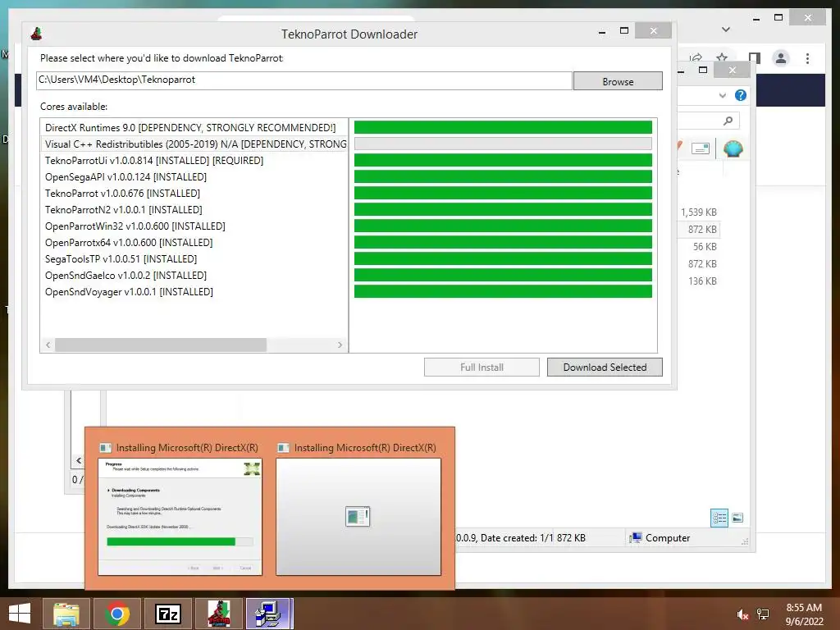
Task: Select SegaToolsTP v1.0.0.51 entry
Action: [x=194, y=258]
